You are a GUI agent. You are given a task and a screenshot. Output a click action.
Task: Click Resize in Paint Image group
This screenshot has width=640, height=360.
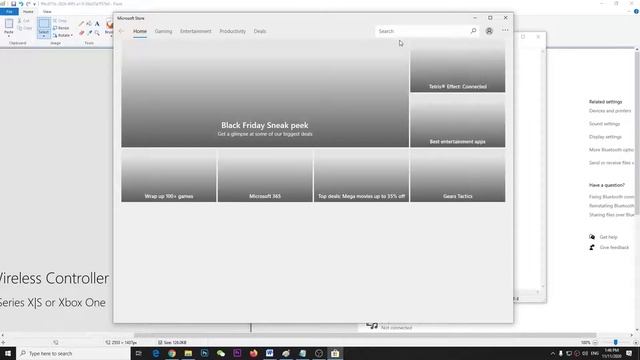click(61, 28)
